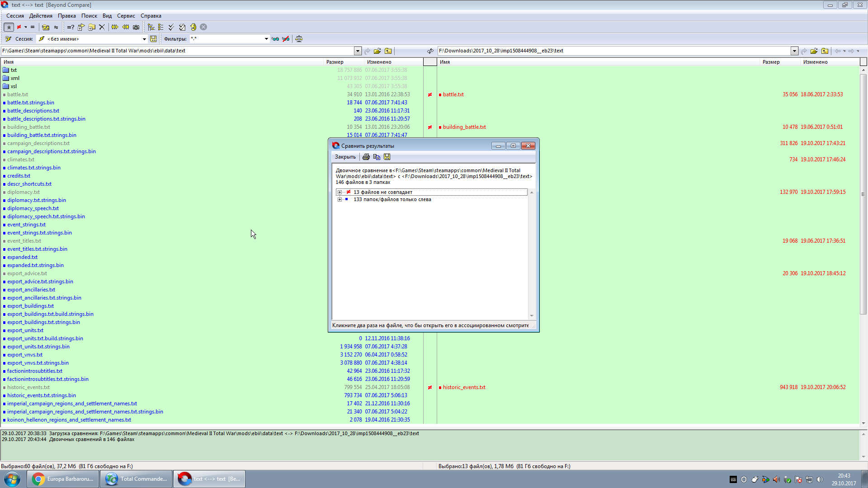Click the camera snapshot toolbar icon

coord(136,27)
